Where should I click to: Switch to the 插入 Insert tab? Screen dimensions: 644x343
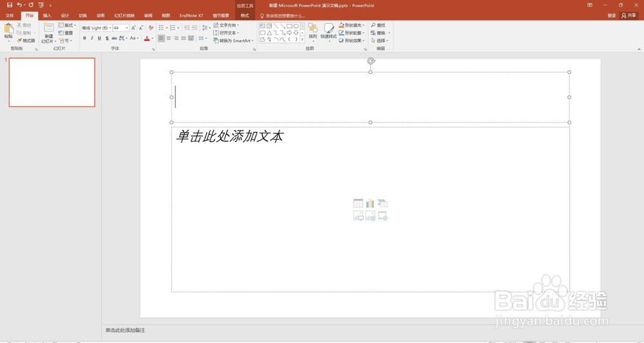47,15
